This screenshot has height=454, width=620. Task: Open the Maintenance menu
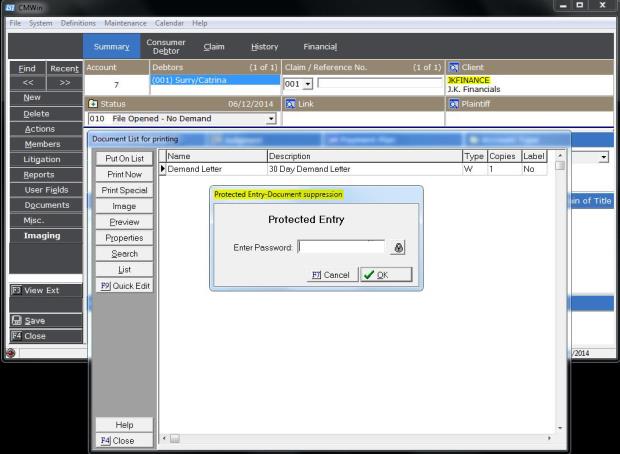[x=125, y=23]
